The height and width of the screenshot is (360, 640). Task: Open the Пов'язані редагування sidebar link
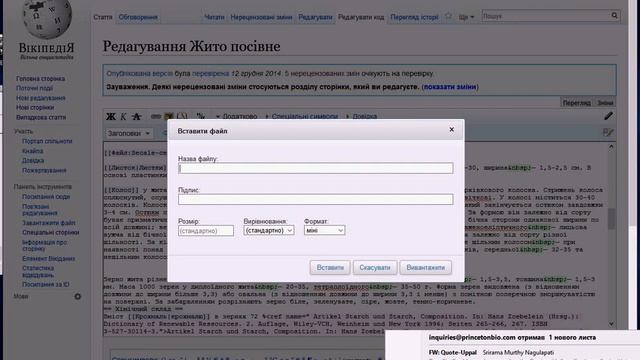tap(40, 209)
